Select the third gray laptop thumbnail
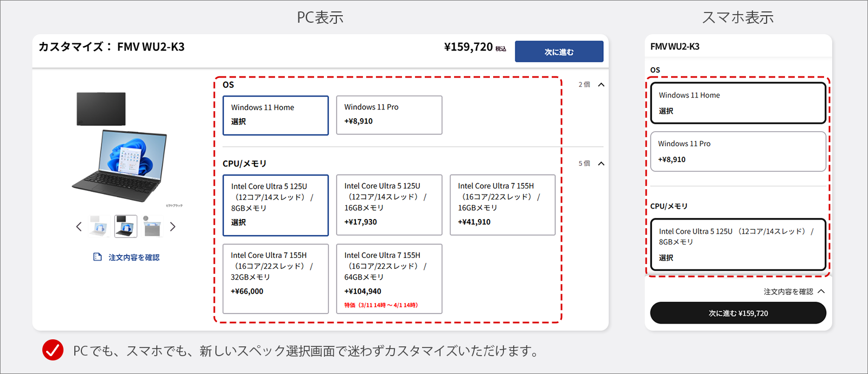868x374 pixels. (x=152, y=227)
